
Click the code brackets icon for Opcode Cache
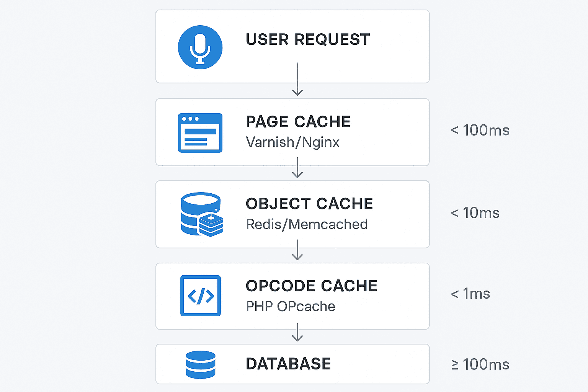pos(201,296)
